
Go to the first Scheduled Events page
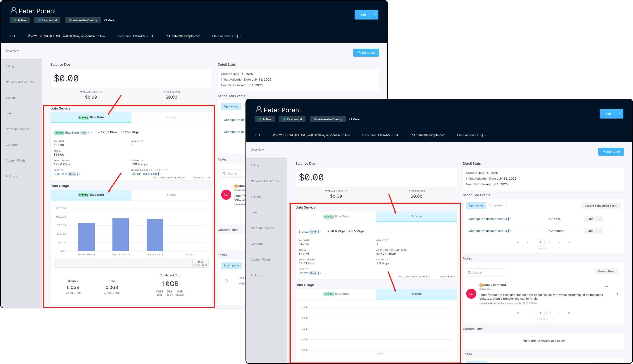[x=518, y=242]
